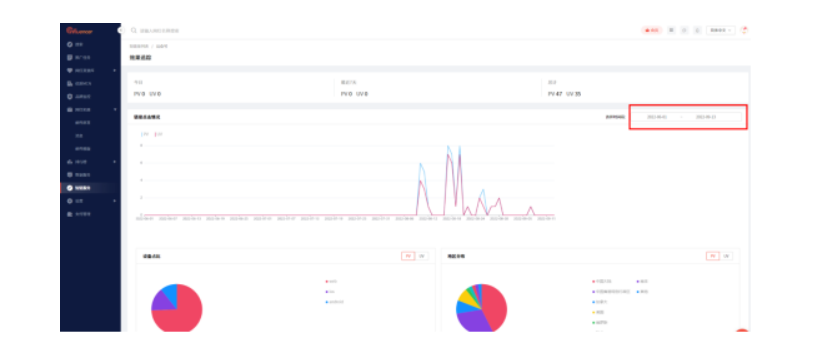Open the user avatar at top right

pyautogui.click(x=744, y=30)
